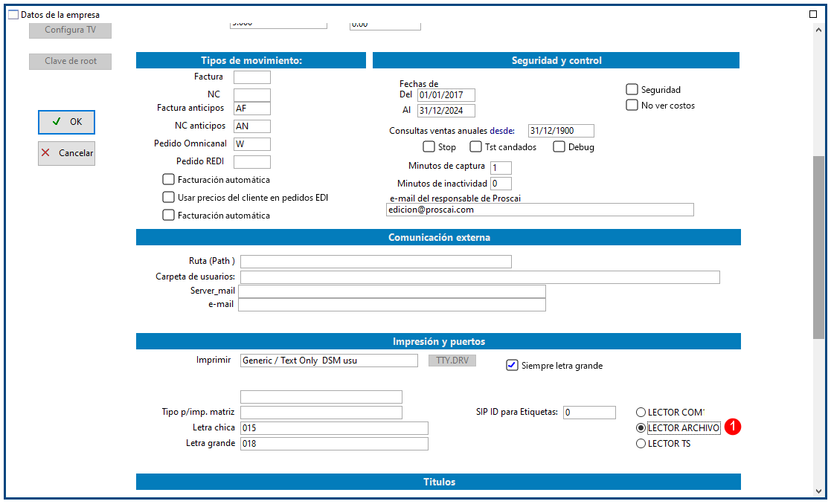The height and width of the screenshot is (504, 831).
Task: Tick the No ver costos checkbox
Action: point(632,106)
